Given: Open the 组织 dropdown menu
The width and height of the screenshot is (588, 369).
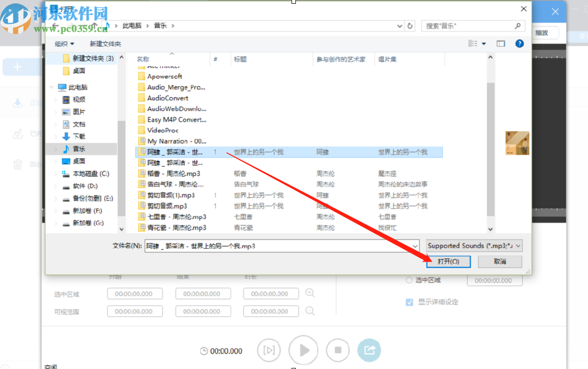Looking at the screenshot, I should 63,44.
